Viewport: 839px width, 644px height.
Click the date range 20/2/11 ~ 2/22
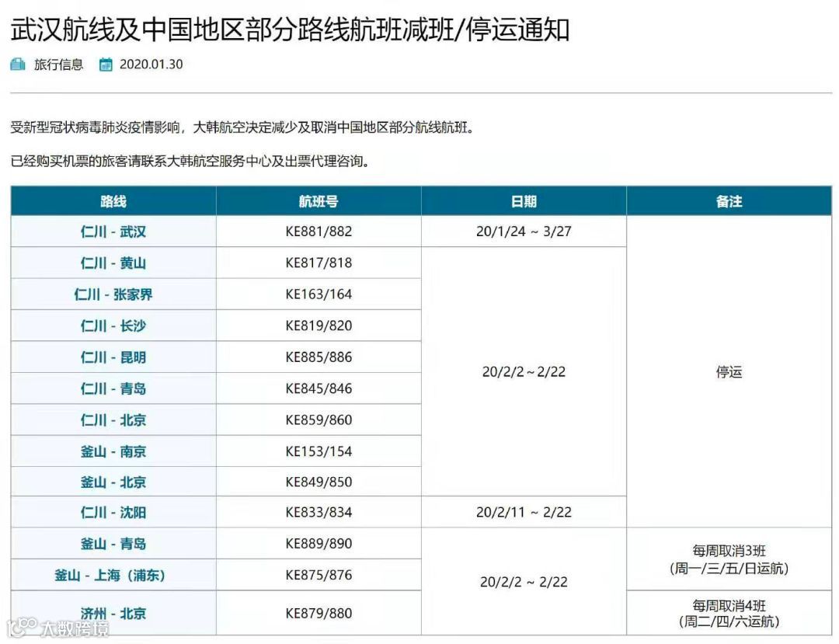click(524, 512)
